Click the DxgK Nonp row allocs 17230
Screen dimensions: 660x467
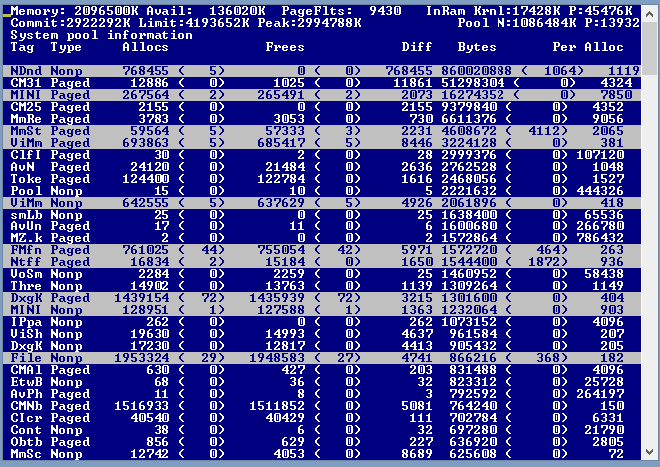pos(149,346)
